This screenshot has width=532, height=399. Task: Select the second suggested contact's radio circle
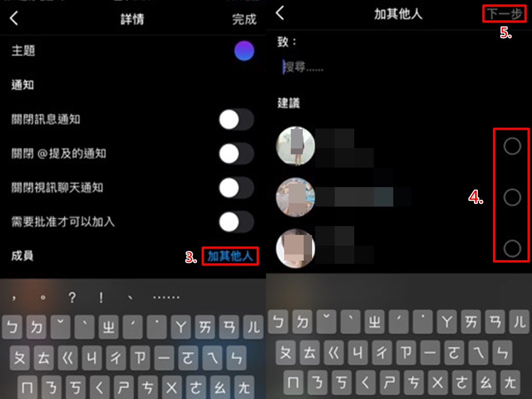pos(512,197)
